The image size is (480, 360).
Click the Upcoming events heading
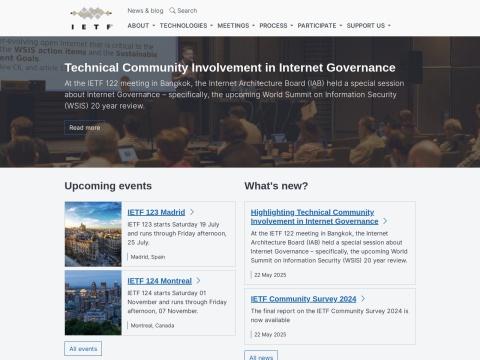108,186
